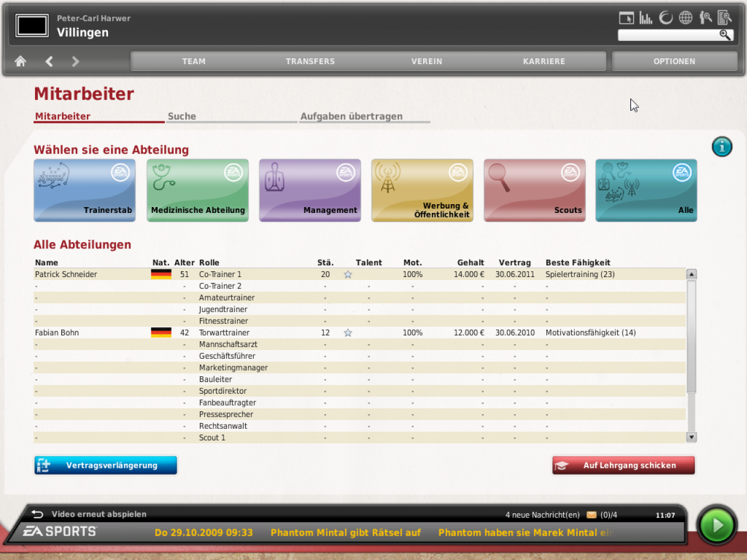Sort by the Beste Fähigkeit column header
The image size is (747, 560).
578,262
